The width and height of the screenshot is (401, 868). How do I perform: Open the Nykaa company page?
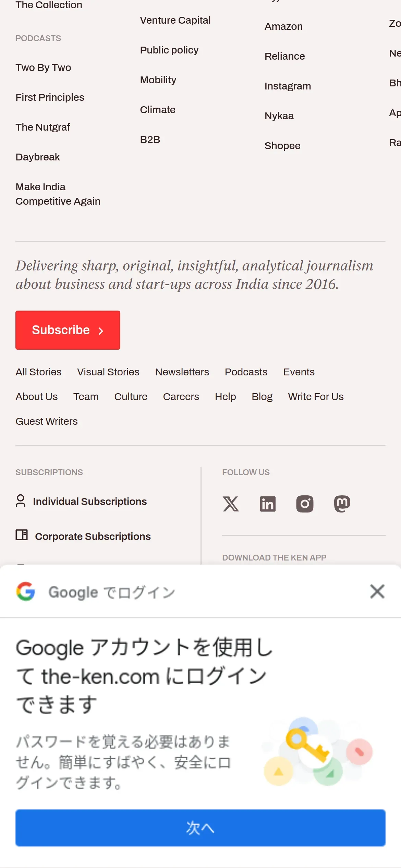[x=279, y=116]
